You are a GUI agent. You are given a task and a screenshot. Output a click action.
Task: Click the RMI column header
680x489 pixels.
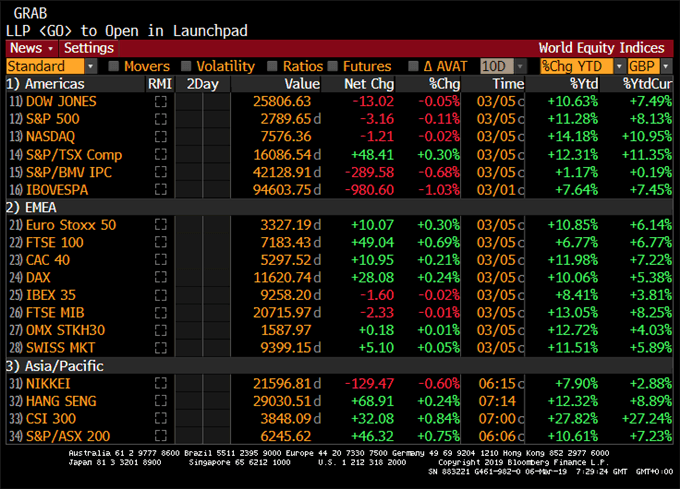coord(160,84)
